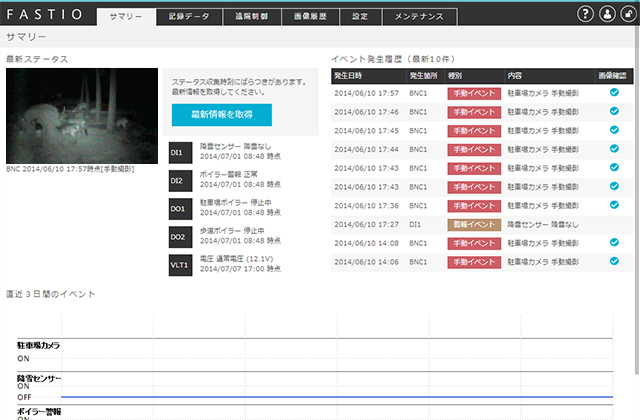
Task: Open the help question mark icon
Action: pyautogui.click(x=586, y=14)
